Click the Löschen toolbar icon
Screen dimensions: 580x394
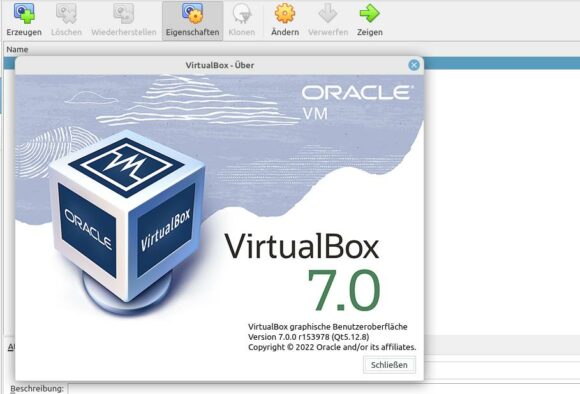click(66, 13)
